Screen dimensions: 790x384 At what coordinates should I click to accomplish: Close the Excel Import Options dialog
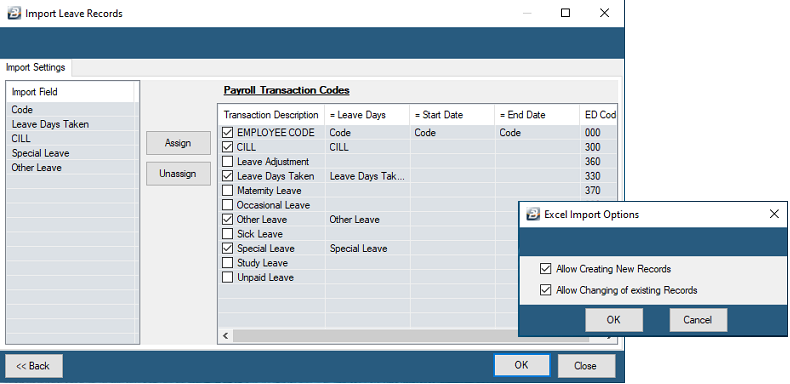pyautogui.click(x=774, y=214)
